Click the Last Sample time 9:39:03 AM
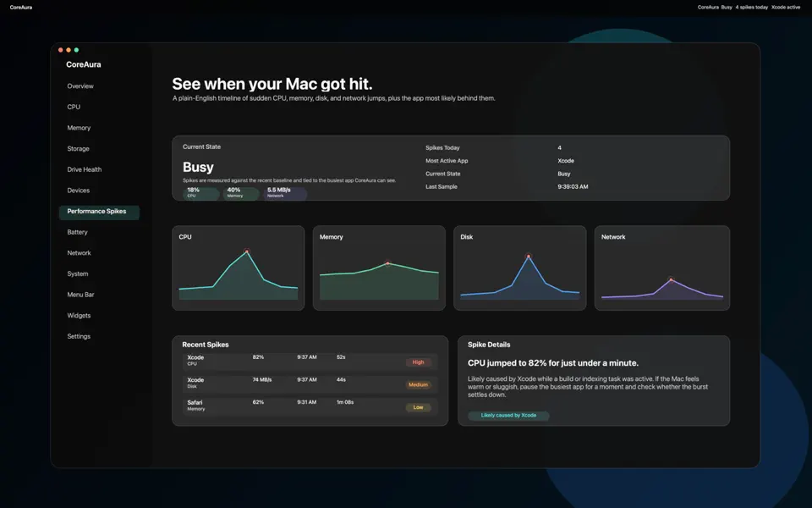Viewport: 812px width, 508px height. pyautogui.click(x=573, y=186)
